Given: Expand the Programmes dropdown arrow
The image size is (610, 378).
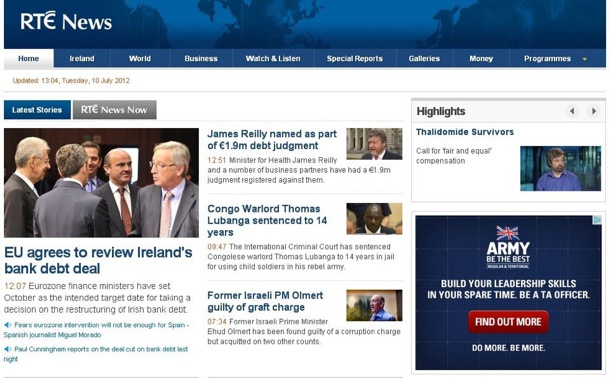Looking at the screenshot, I should (584, 59).
